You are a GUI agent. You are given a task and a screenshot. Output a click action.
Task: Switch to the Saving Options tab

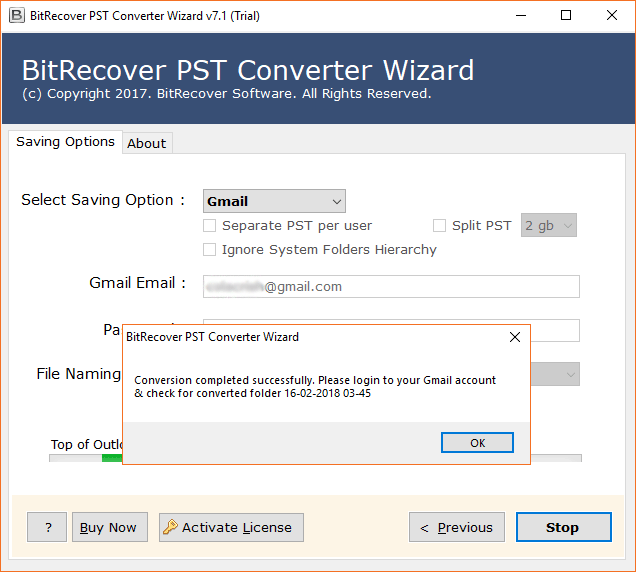(65, 142)
